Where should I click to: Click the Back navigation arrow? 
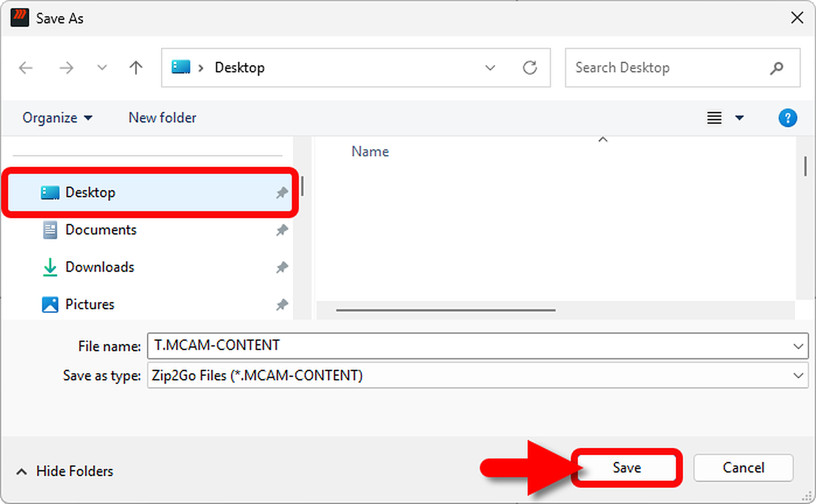pos(26,68)
